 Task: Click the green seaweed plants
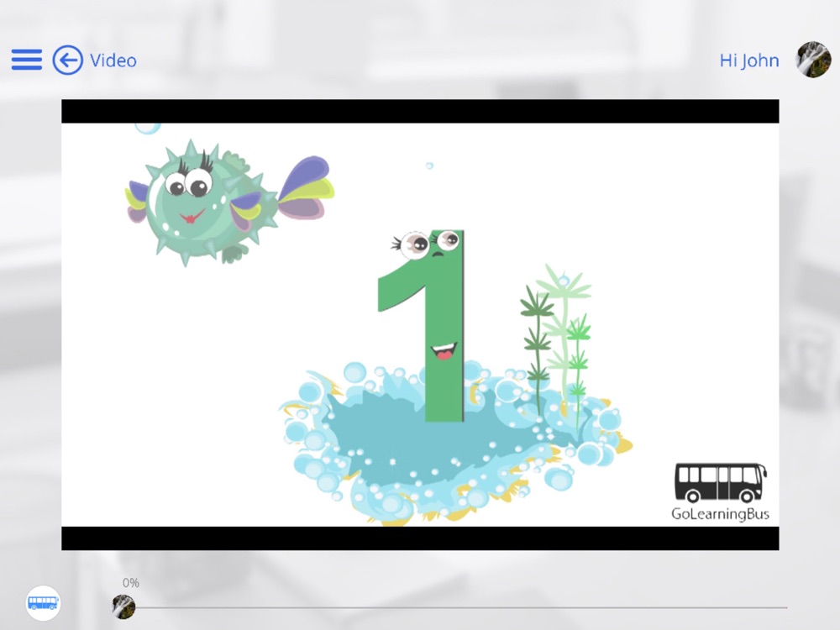point(556,341)
